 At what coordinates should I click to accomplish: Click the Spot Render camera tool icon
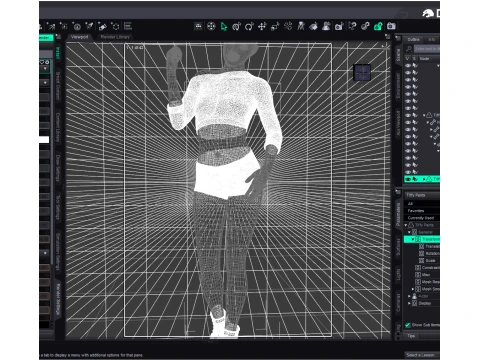(x=339, y=26)
